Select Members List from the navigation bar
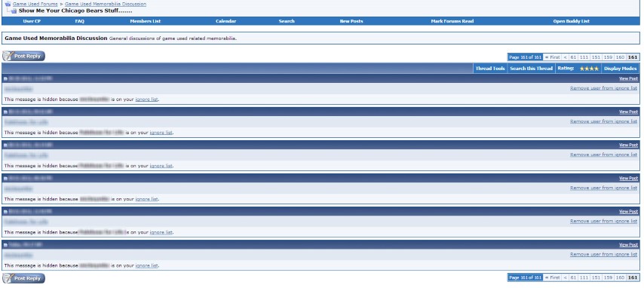Viewport: 644px width, 288px height. 146,21
